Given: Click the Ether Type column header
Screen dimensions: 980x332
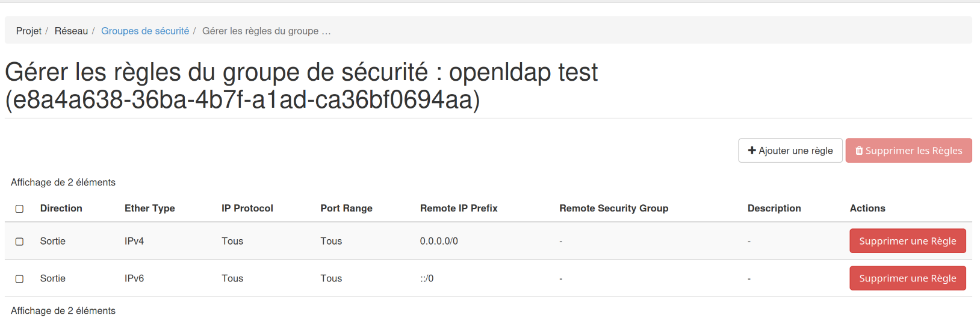Looking at the screenshot, I should point(150,208).
